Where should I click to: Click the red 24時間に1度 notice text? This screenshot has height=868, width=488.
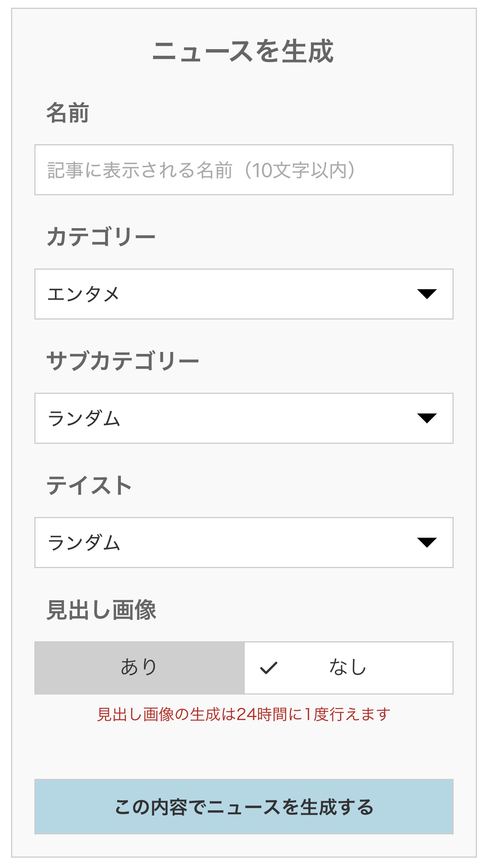coord(244,714)
